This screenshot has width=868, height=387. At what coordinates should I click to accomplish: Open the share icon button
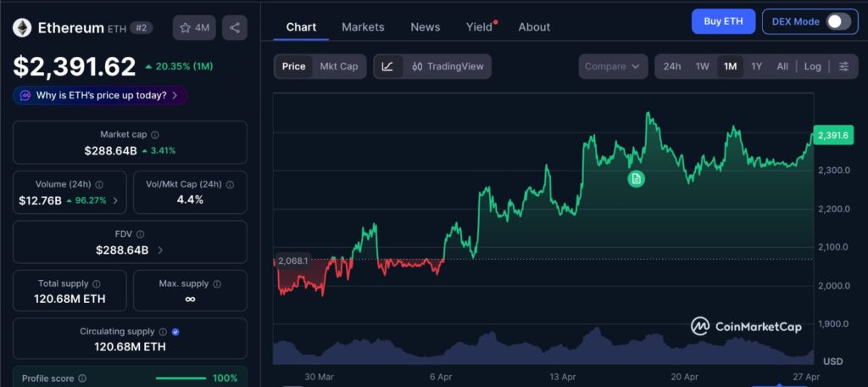click(x=235, y=28)
